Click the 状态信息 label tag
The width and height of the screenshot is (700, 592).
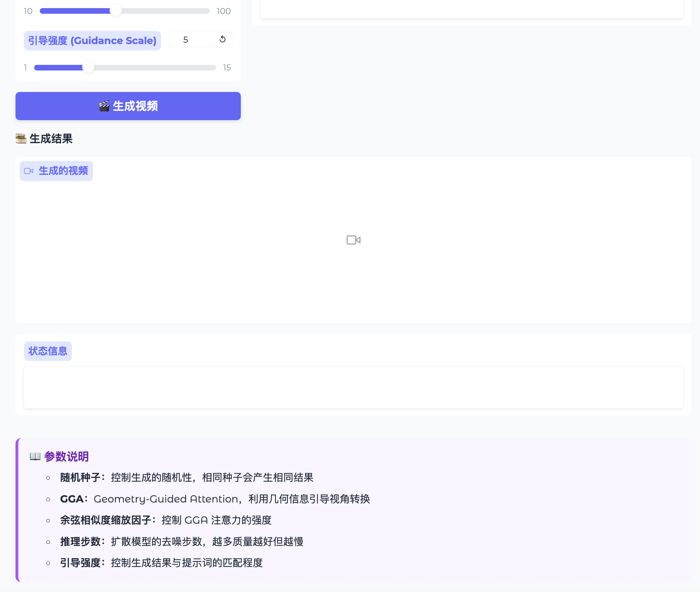pos(48,351)
